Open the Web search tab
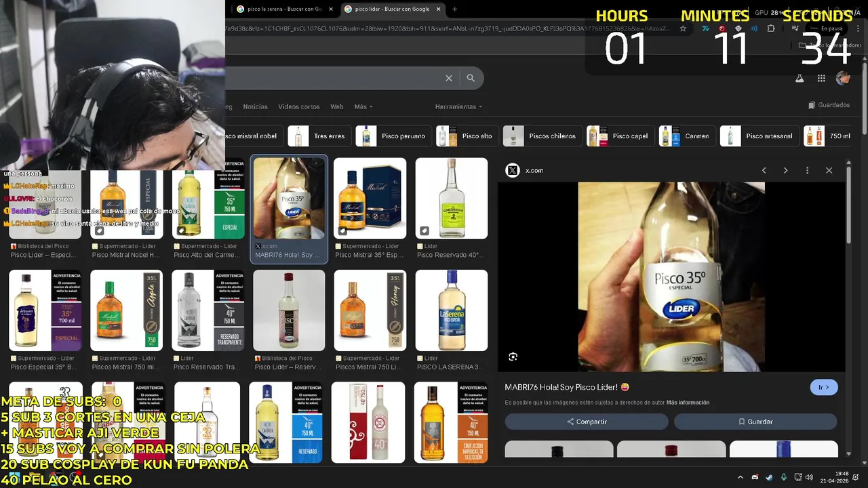Image resolution: width=868 pixels, height=488 pixels. point(336,106)
